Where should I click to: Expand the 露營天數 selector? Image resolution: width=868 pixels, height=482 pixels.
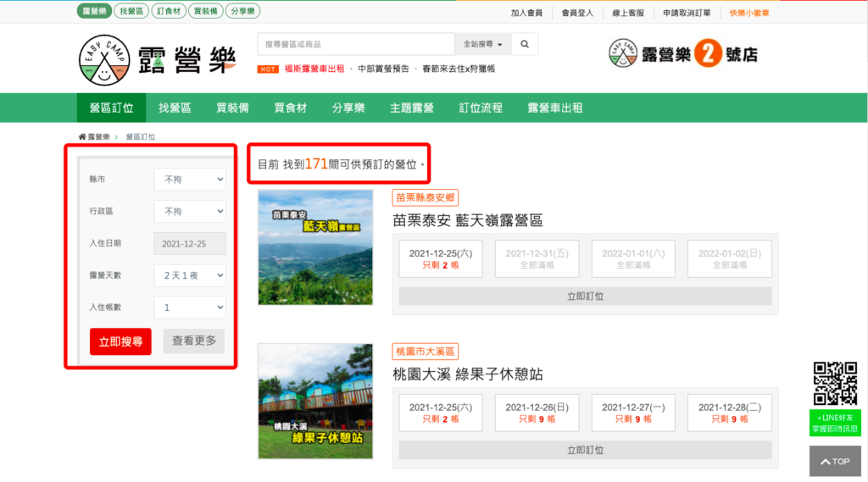click(x=190, y=275)
